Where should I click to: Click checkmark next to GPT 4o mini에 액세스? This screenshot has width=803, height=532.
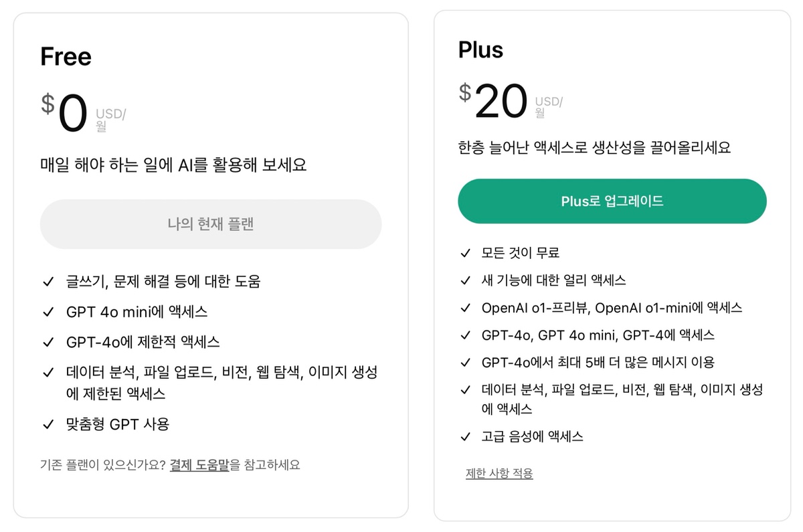pos(48,312)
